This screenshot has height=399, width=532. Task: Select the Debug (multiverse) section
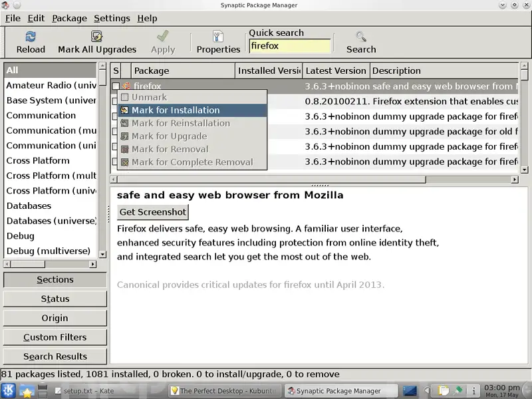51,251
